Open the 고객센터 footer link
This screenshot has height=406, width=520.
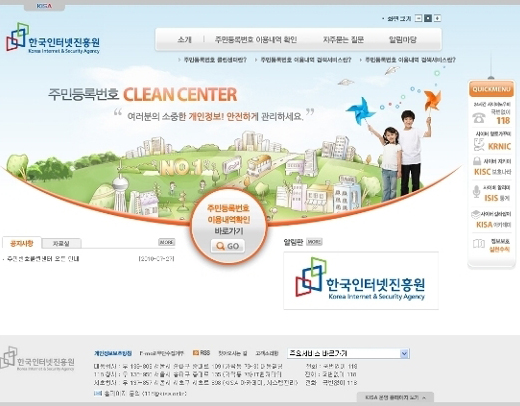click(267, 353)
